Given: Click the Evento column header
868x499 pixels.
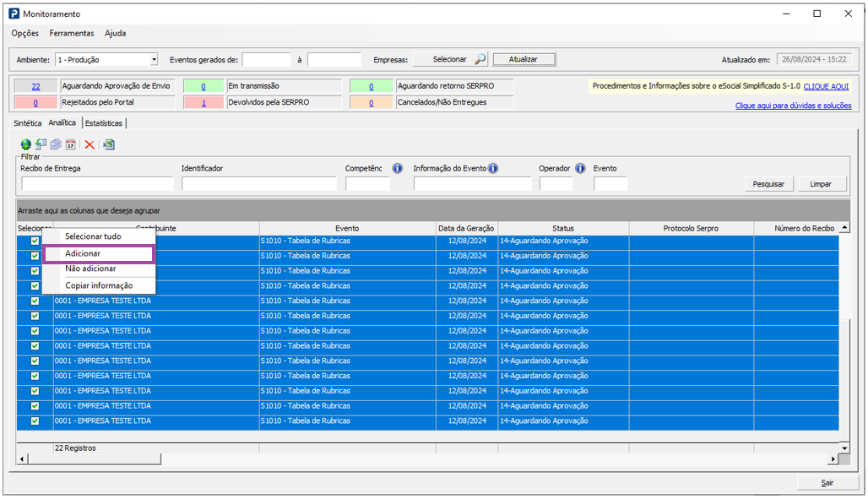Looking at the screenshot, I should point(347,228).
